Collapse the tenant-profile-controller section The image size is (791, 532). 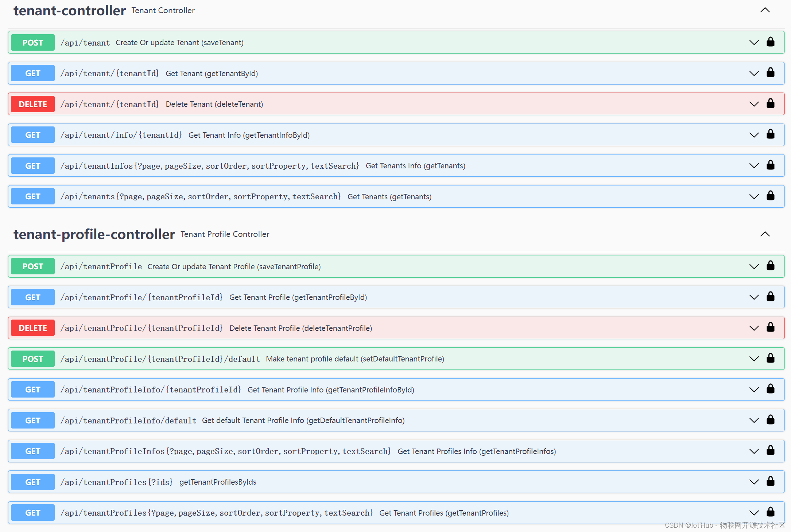point(765,234)
